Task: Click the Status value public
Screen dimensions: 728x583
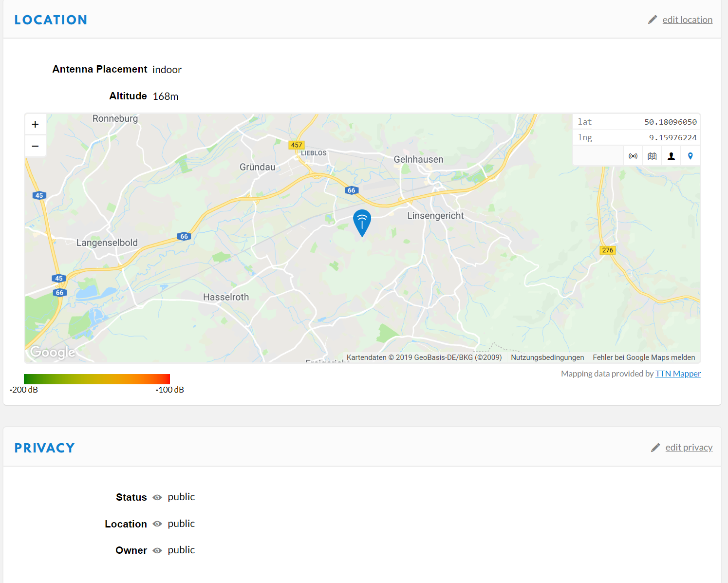Action: click(181, 497)
